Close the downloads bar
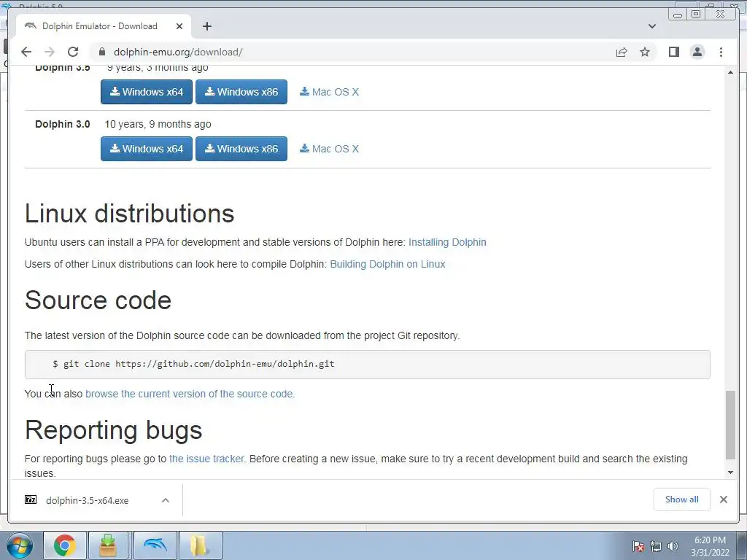747x560 pixels. (x=723, y=499)
